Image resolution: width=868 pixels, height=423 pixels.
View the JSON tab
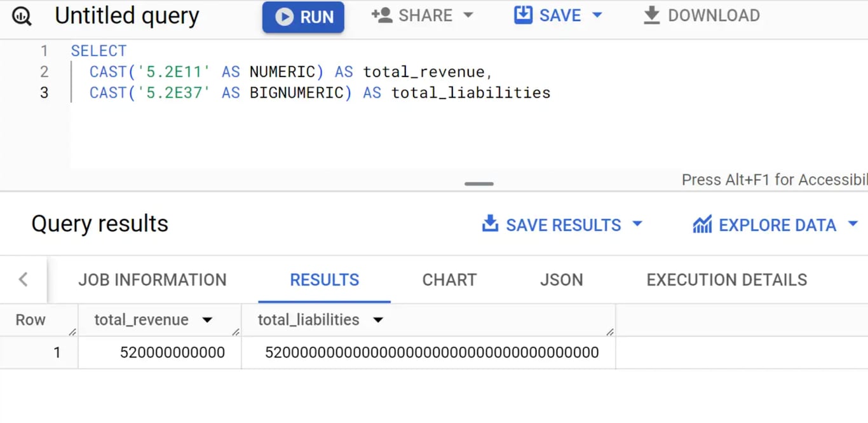coord(562,280)
